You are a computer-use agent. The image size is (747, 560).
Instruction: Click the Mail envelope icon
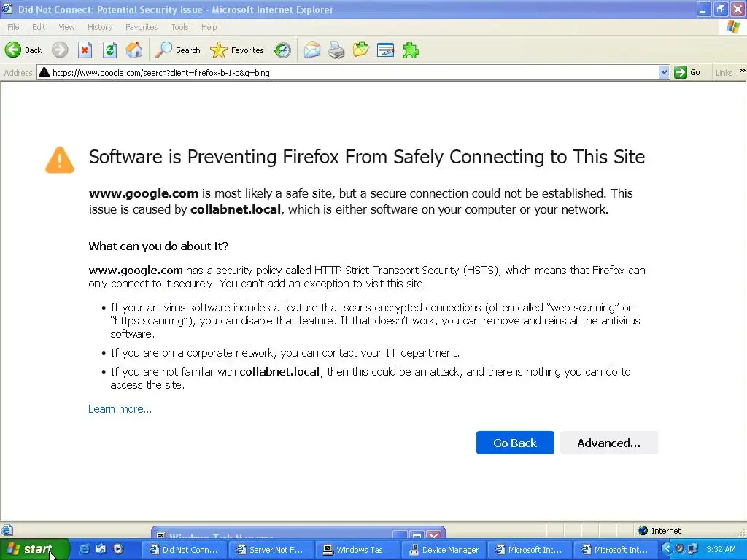(312, 50)
